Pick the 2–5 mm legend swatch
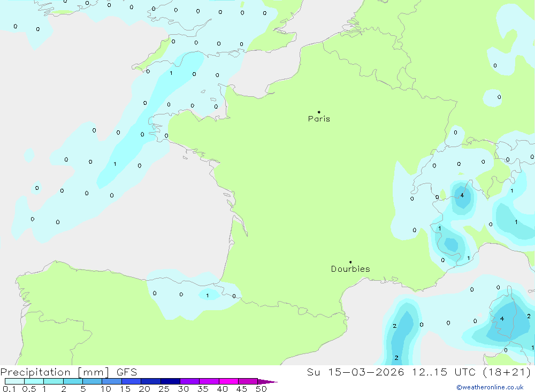Viewport: 535px width, 392px height. (x=73, y=381)
